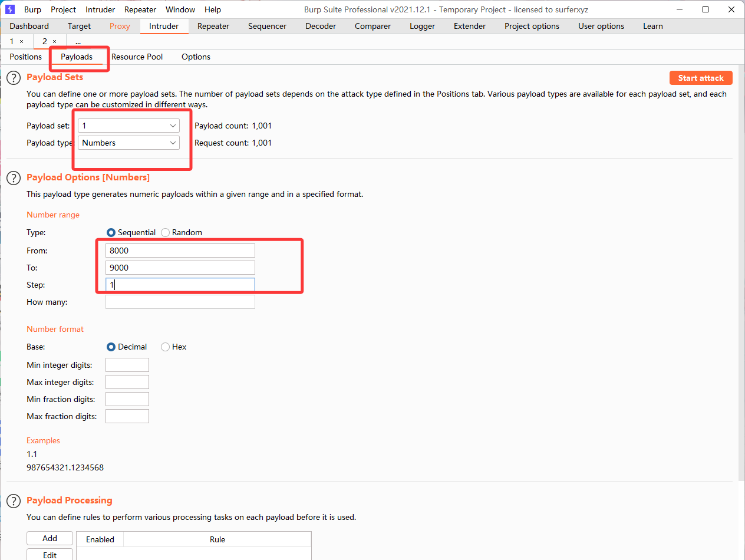Image resolution: width=745 pixels, height=560 pixels.
Task: Switch to the Intruder main tab
Action: pos(164,26)
